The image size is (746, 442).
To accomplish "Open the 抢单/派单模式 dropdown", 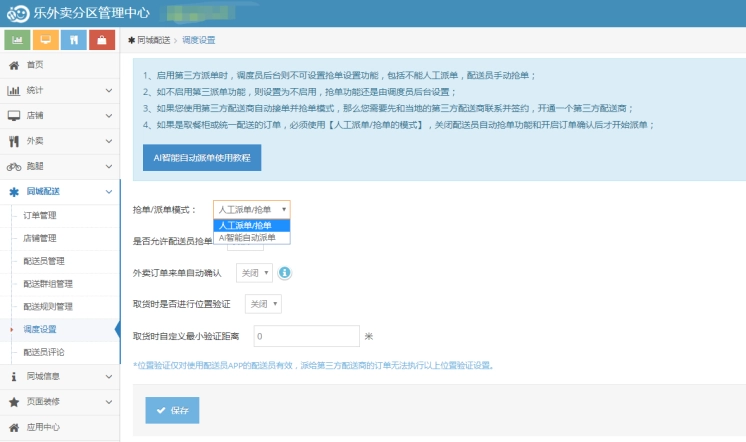I will coord(252,210).
